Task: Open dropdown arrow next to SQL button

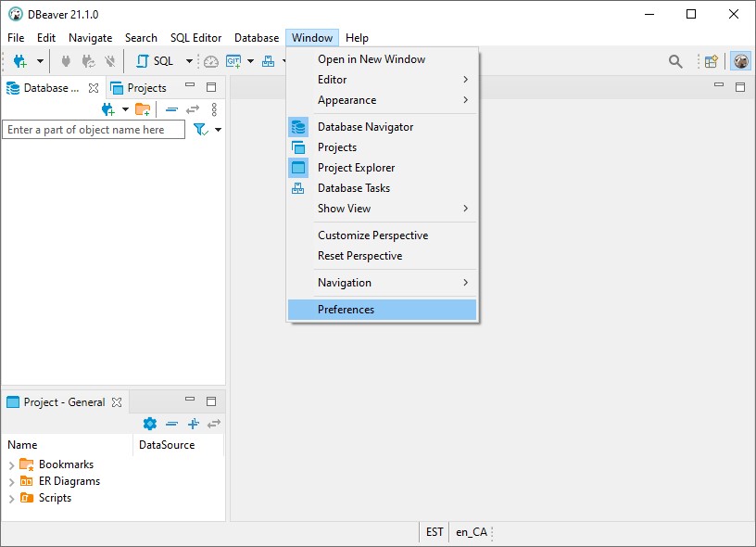Action: coord(190,61)
